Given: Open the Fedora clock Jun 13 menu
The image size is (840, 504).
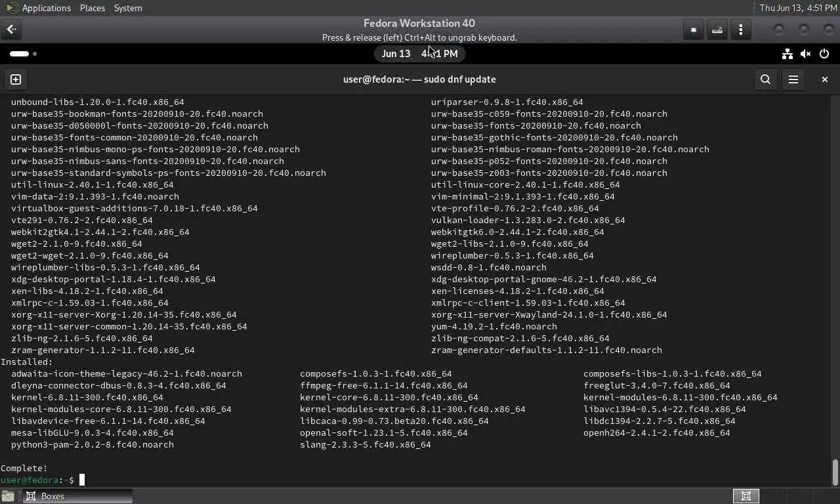Looking at the screenshot, I should click(x=419, y=54).
